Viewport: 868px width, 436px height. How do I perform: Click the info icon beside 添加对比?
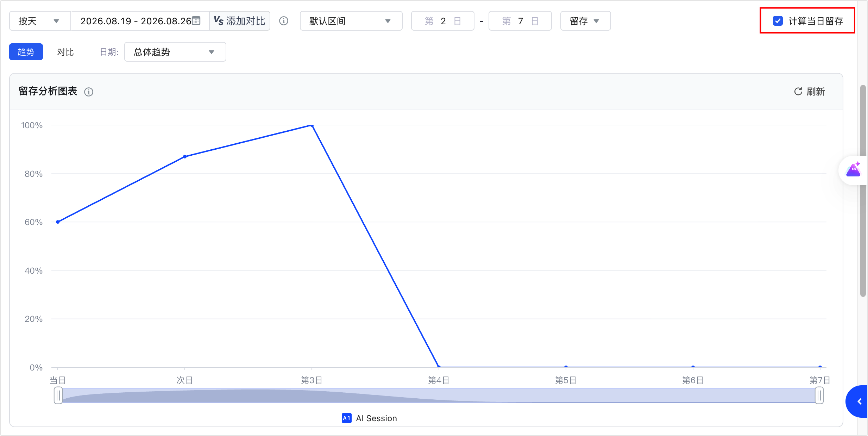284,21
